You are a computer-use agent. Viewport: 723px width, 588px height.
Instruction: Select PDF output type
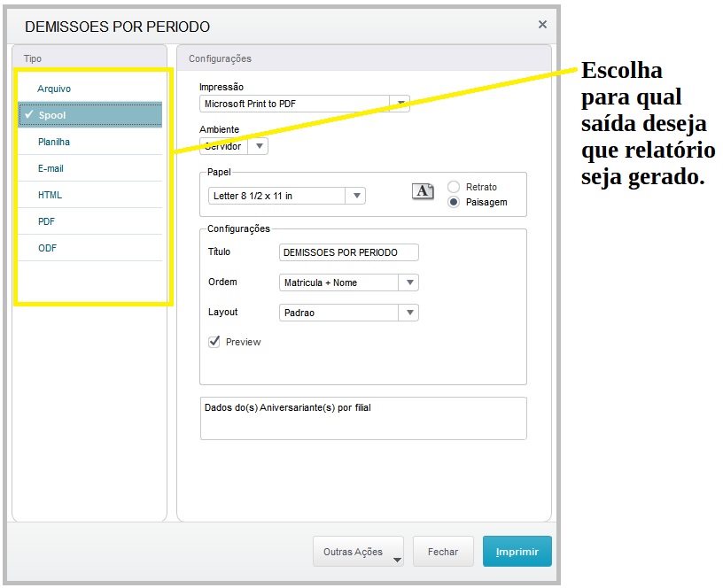pyautogui.click(x=46, y=221)
